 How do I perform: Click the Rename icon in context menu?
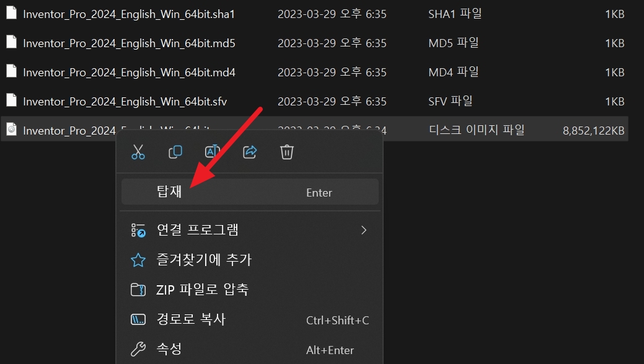click(x=213, y=152)
